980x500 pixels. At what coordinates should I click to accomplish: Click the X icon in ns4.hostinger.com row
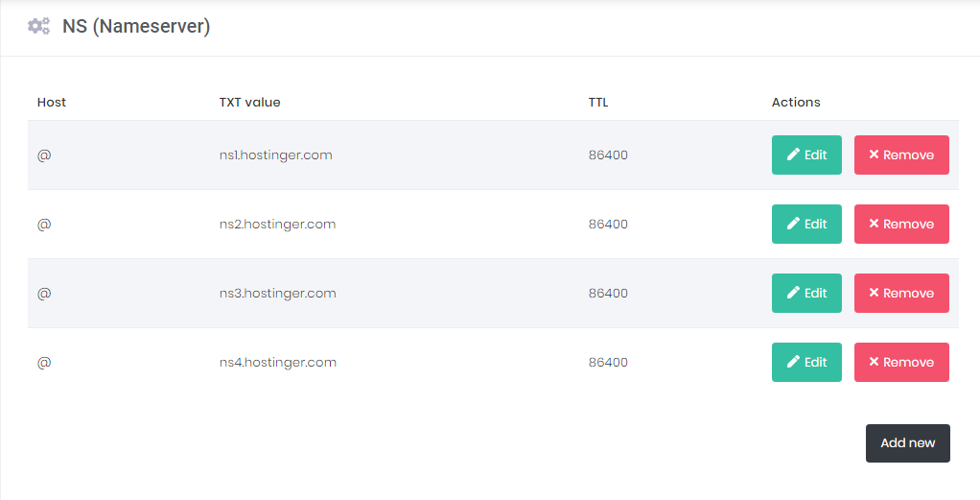click(874, 362)
